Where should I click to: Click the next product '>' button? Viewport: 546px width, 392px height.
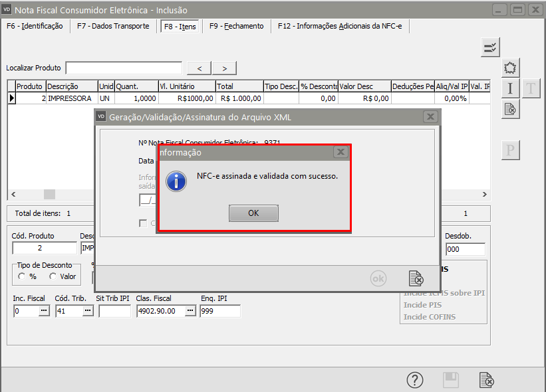[225, 68]
